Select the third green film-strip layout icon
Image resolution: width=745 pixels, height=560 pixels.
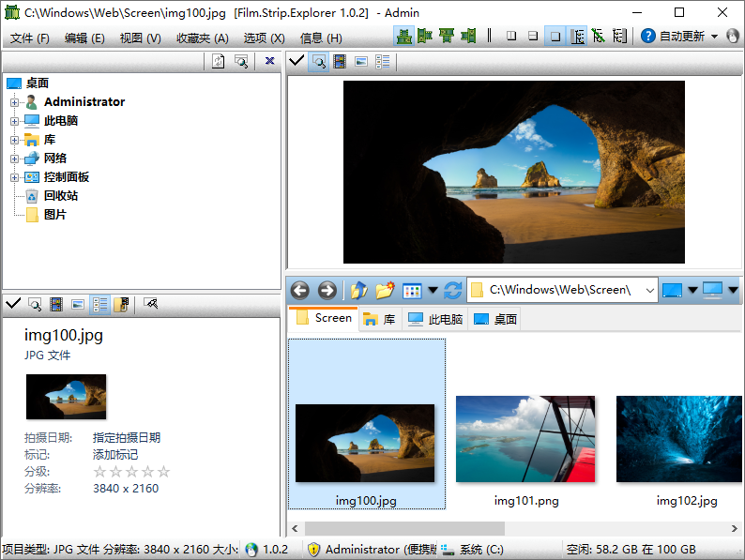(447, 36)
